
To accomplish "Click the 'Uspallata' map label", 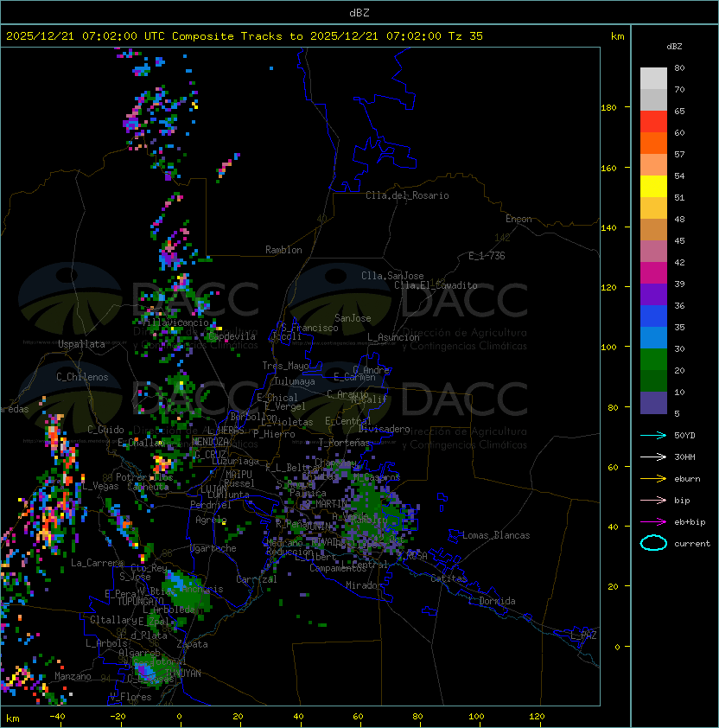I will [81, 344].
